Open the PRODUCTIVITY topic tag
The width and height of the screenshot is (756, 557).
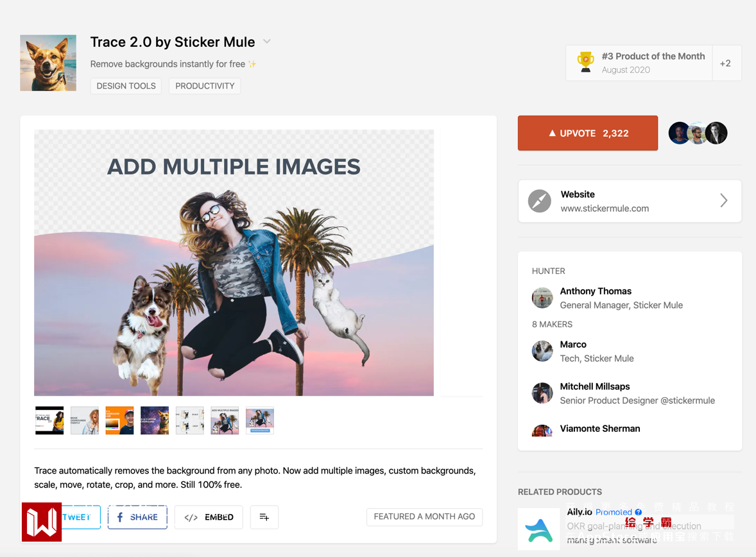(205, 86)
